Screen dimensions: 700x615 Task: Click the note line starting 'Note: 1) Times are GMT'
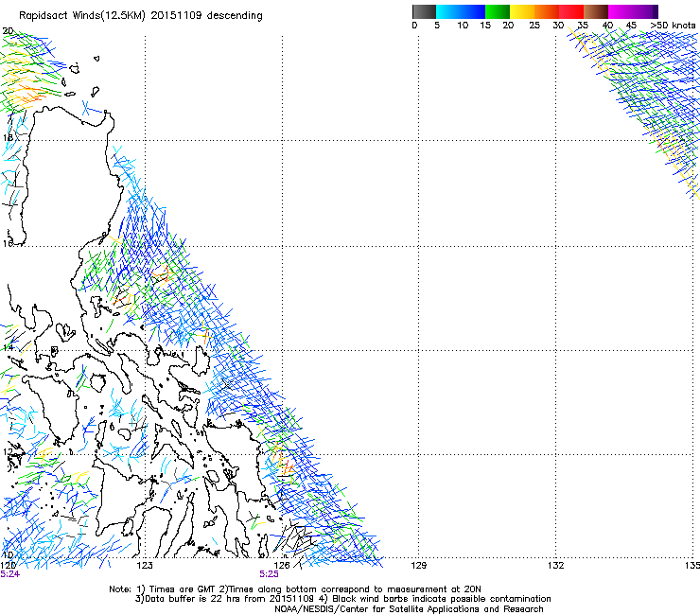pyautogui.click(x=294, y=589)
